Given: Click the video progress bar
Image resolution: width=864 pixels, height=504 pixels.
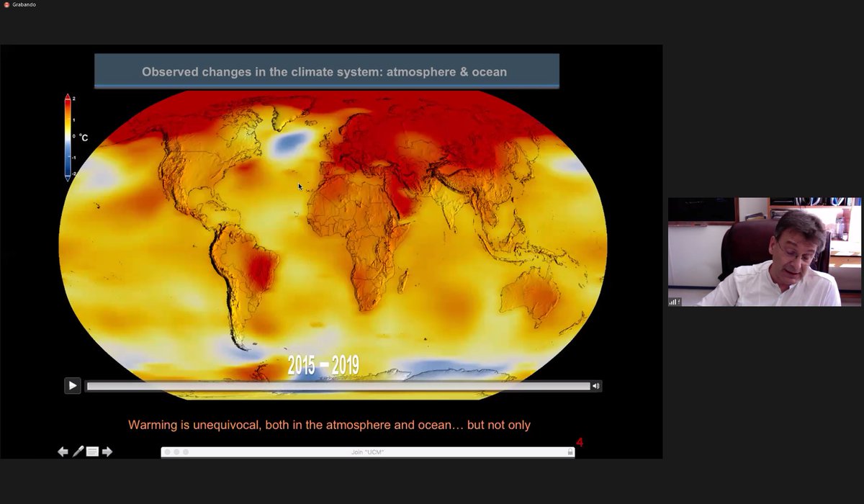Looking at the screenshot, I should 338,387.
